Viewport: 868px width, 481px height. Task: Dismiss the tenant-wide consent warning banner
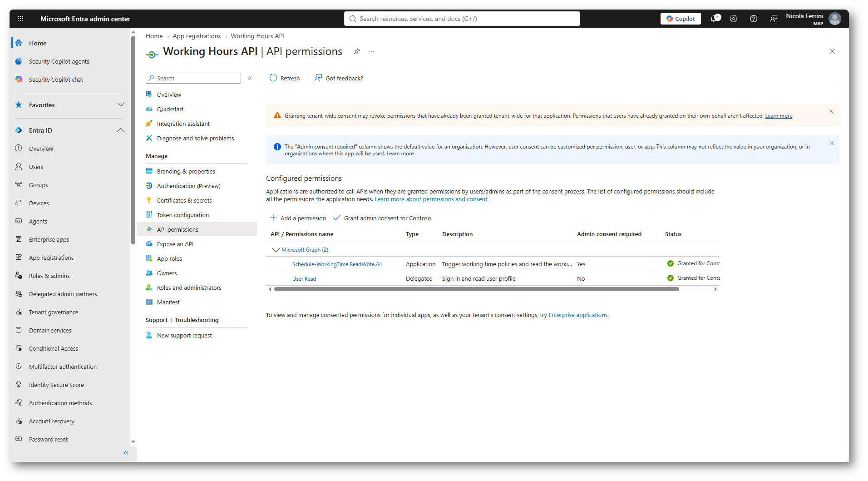(x=832, y=112)
